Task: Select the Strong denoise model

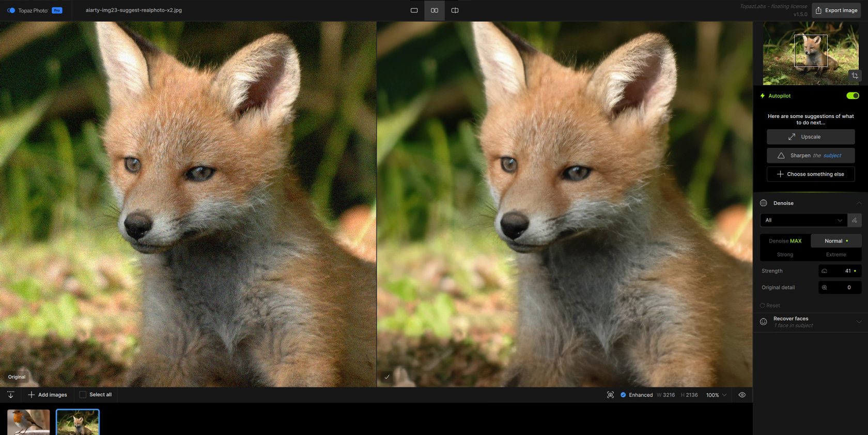Action: pos(785,254)
